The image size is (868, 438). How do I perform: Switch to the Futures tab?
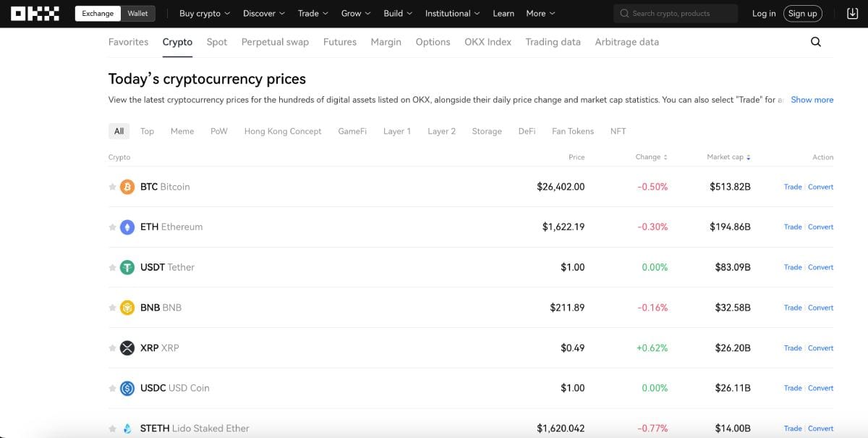tap(339, 42)
